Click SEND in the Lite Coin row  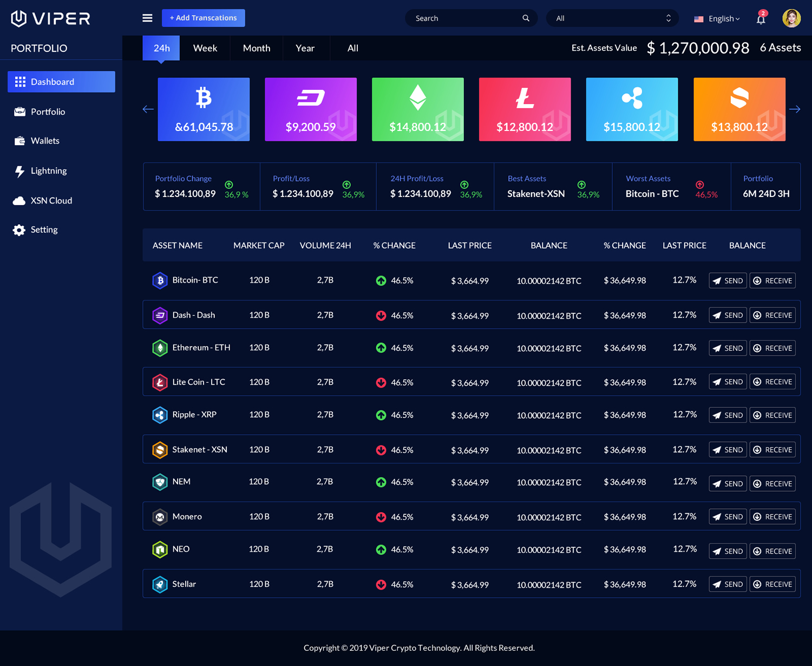[728, 382]
